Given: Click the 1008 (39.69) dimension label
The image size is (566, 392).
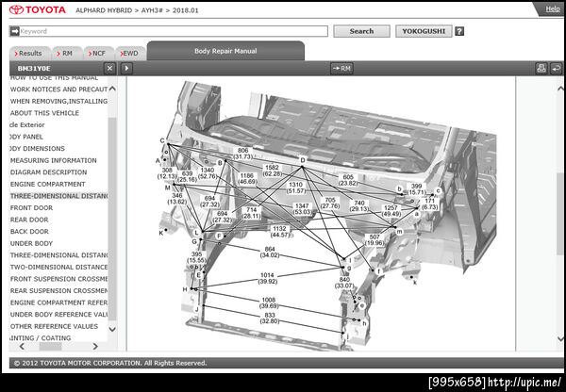Looking at the screenshot, I should click(269, 302).
